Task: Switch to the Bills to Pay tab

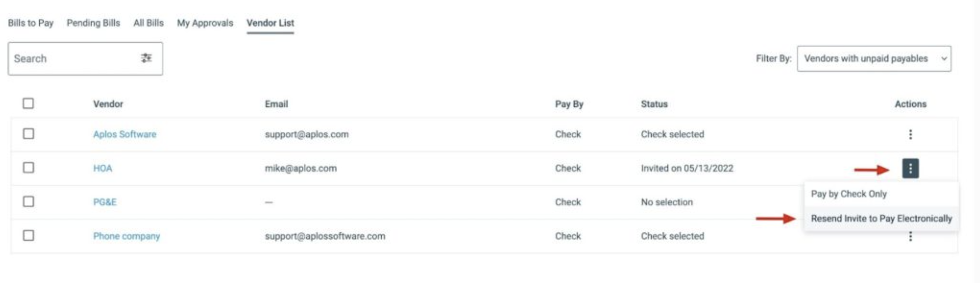Action: pos(31,23)
